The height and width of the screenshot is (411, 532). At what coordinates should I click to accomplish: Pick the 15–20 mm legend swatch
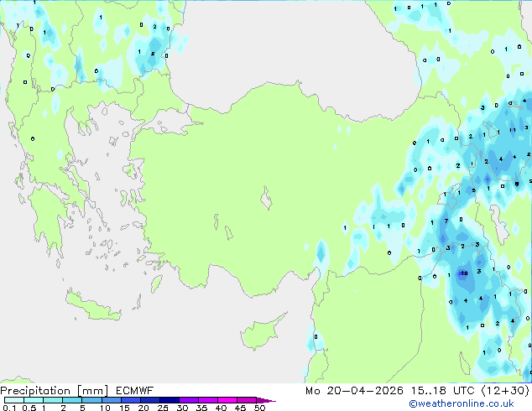pyautogui.click(x=130, y=400)
